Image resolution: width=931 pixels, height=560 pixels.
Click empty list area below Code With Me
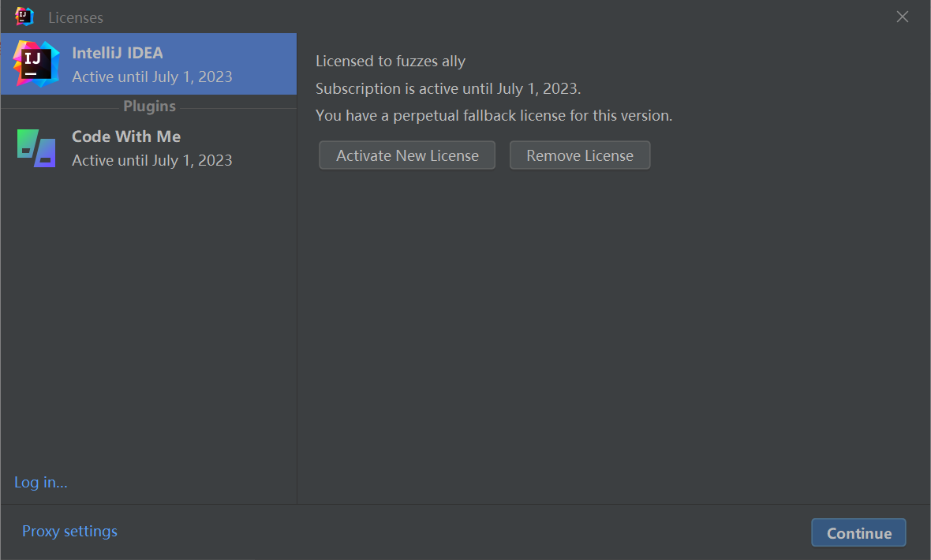pos(148,315)
